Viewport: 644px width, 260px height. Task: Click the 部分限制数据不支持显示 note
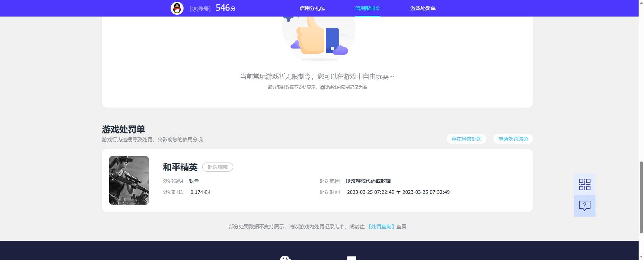tap(318, 87)
